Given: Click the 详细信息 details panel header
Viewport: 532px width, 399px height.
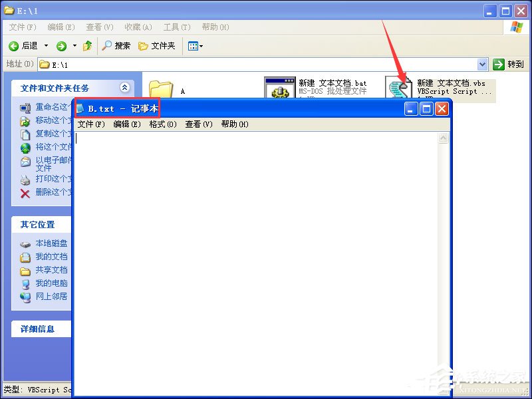Looking at the screenshot, I should pyautogui.click(x=41, y=329).
